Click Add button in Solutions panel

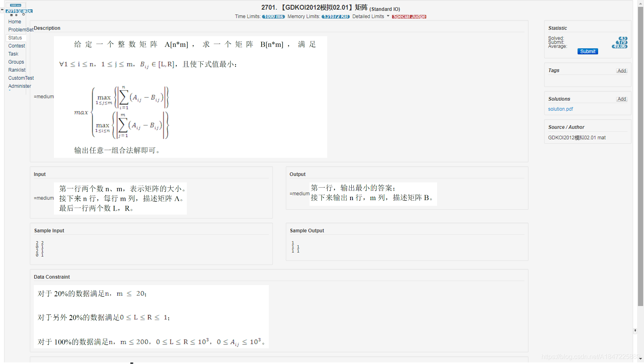(622, 99)
